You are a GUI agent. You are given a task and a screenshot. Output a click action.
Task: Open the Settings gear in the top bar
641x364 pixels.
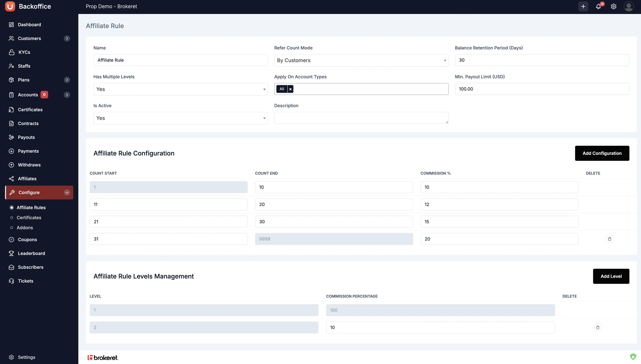pyautogui.click(x=614, y=7)
